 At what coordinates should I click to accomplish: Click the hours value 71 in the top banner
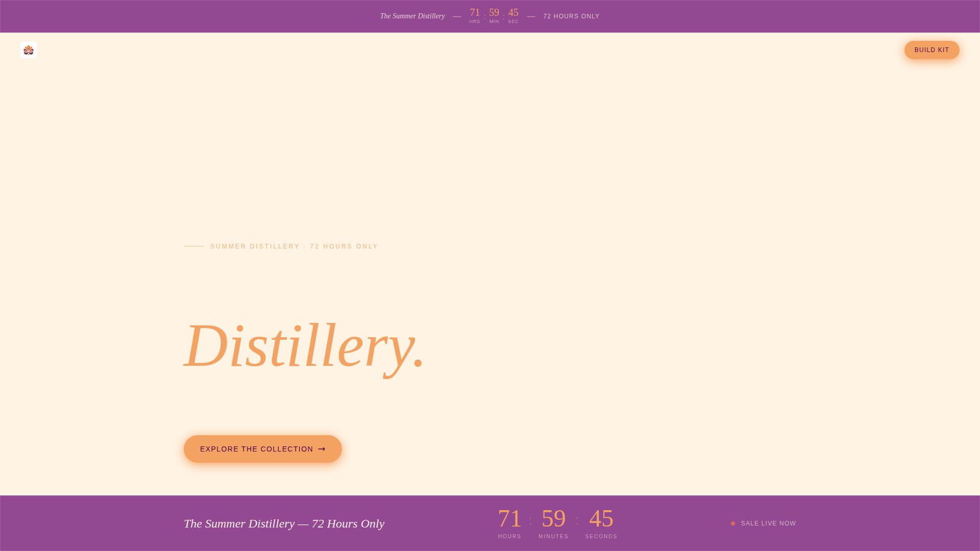pyautogui.click(x=475, y=13)
